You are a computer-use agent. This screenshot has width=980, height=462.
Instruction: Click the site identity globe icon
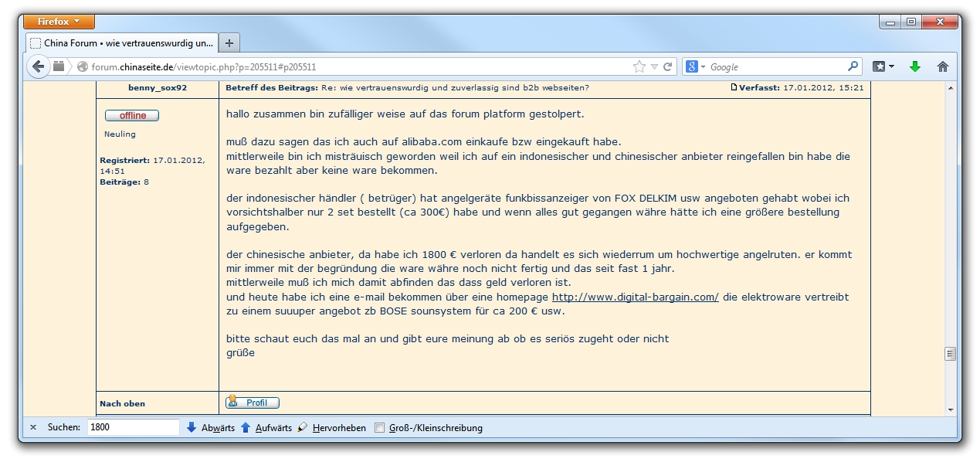coord(83,66)
